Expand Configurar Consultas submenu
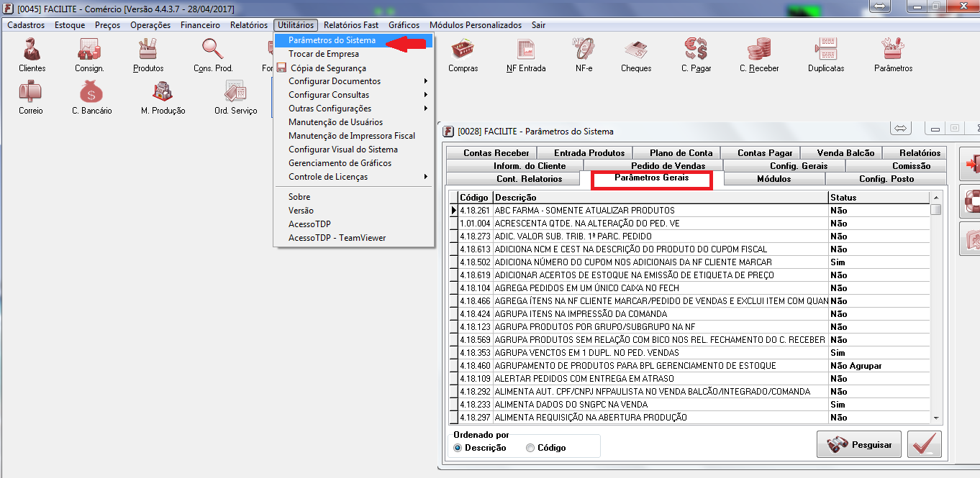The width and height of the screenshot is (980, 478). [x=354, y=95]
